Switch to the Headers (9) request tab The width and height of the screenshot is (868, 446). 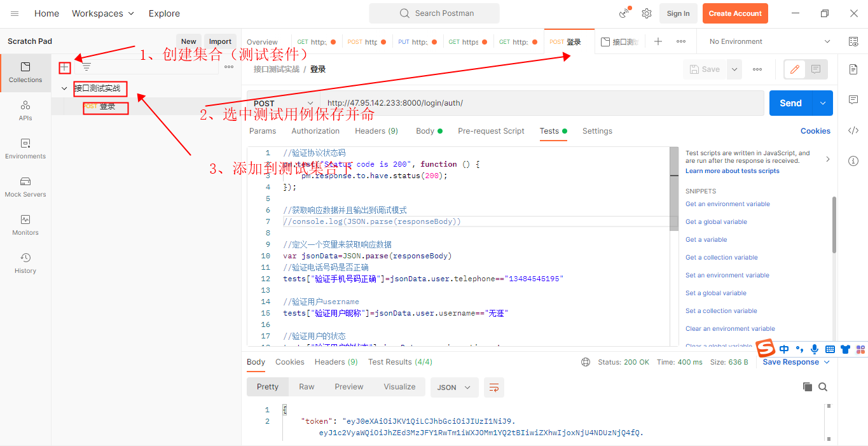376,131
